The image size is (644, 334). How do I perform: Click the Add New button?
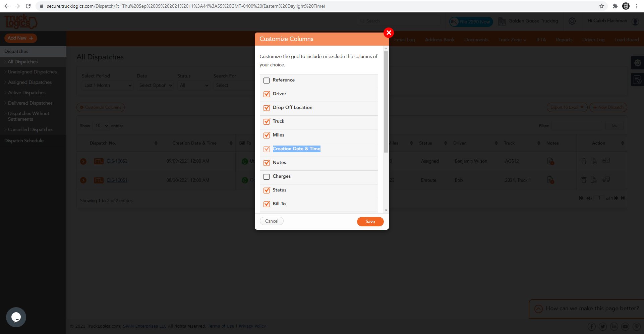(20, 38)
